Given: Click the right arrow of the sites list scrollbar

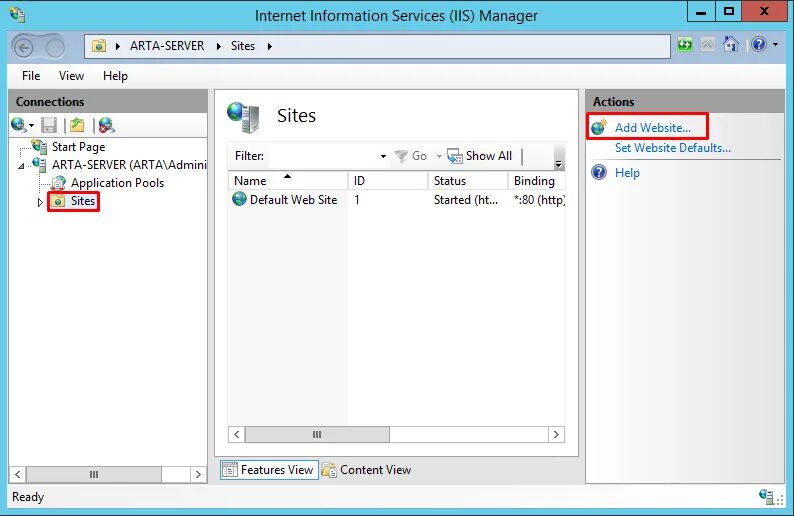Looking at the screenshot, I should [x=557, y=434].
